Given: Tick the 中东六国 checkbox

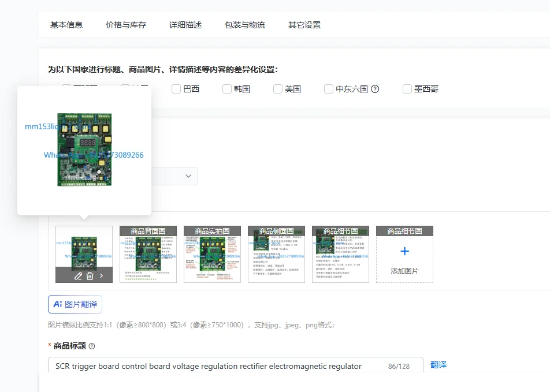Looking at the screenshot, I should point(329,89).
